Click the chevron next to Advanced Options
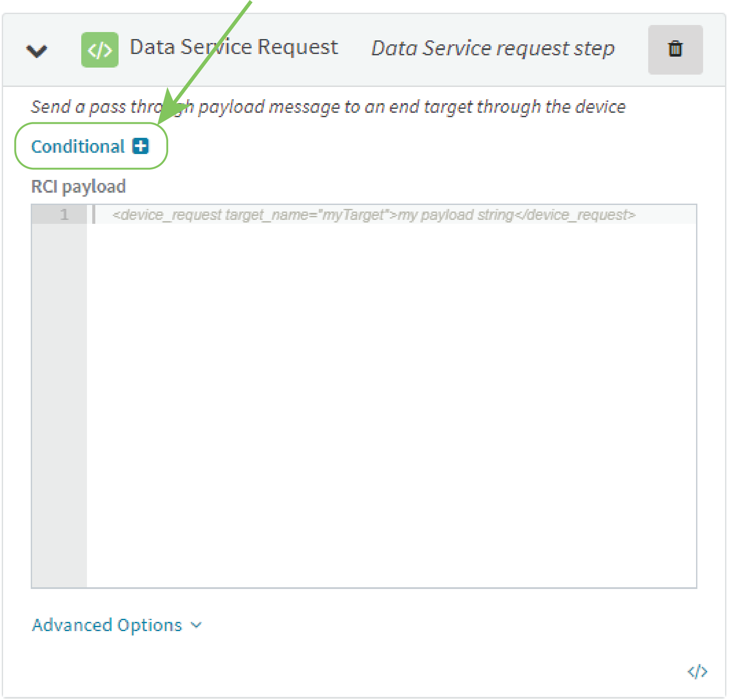 (197, 625)
